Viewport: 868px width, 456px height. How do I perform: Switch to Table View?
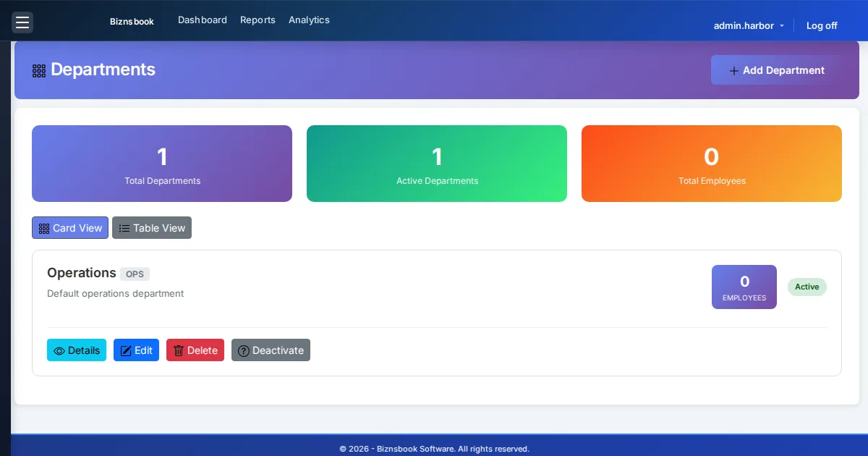point(152,228)
